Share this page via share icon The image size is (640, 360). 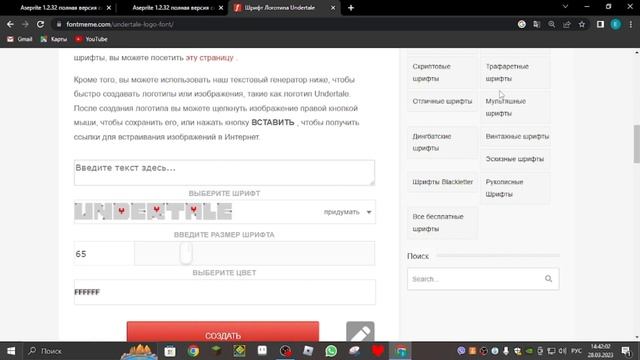[567, 24]
